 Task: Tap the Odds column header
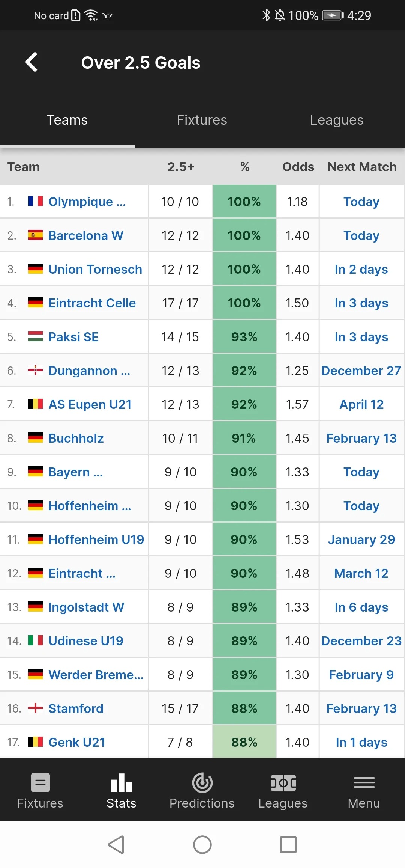298,167
